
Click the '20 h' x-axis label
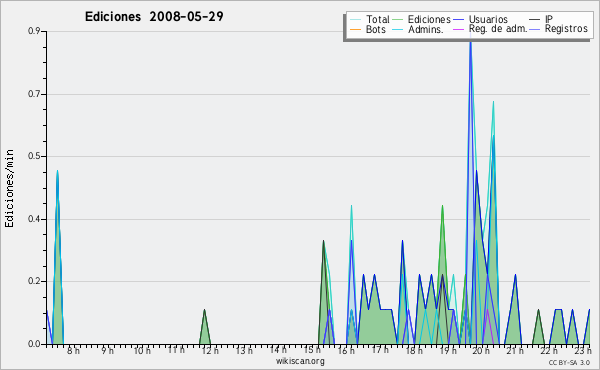pyautogui.click(x=481, y=350)
